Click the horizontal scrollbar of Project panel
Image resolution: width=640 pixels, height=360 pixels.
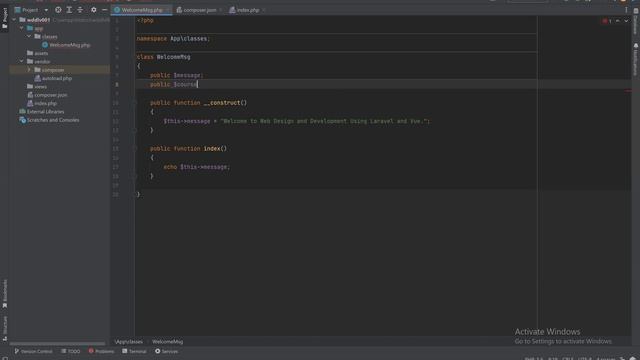point(57,344)
